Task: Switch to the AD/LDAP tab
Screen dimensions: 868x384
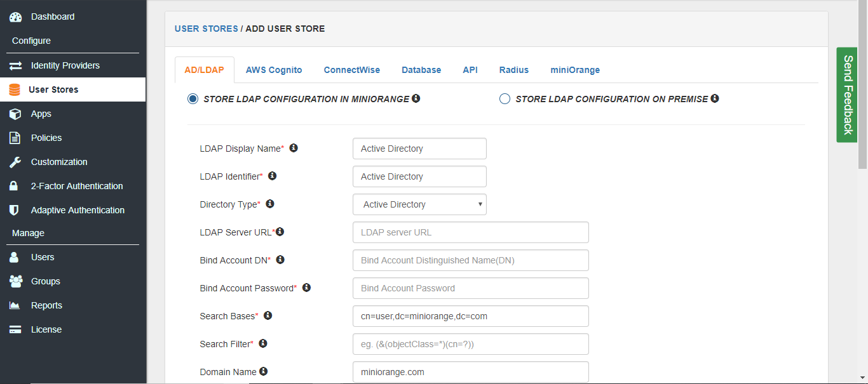Action: (x=204, y=70)
